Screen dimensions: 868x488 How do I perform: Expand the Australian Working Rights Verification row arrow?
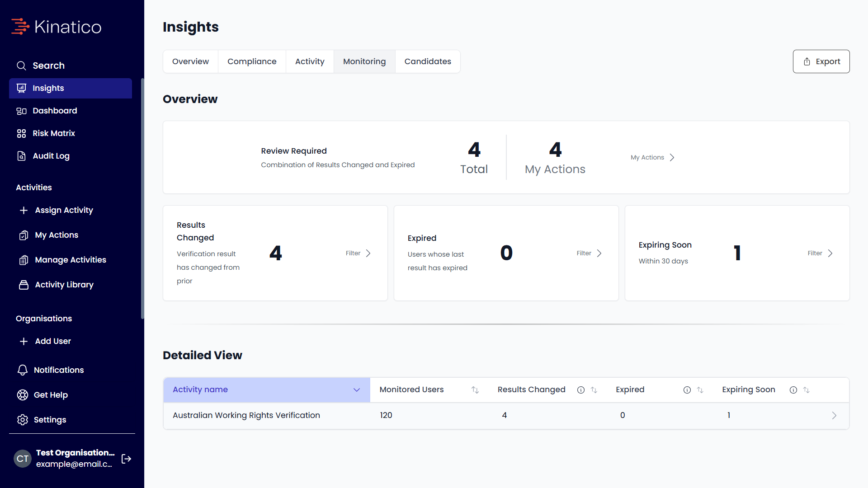tap(834, 415)
